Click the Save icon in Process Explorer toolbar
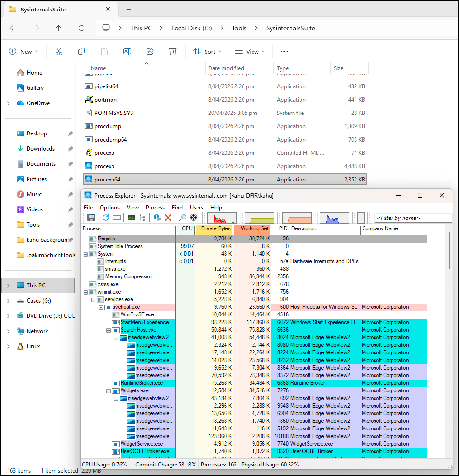The height and width of the screenshot is (476, 459). 91,218
